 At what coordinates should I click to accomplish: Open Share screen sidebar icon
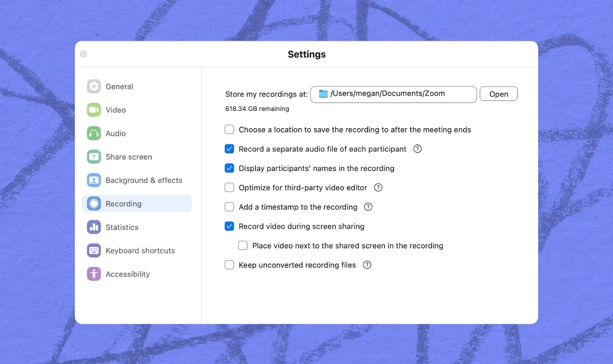coord(94,157)
